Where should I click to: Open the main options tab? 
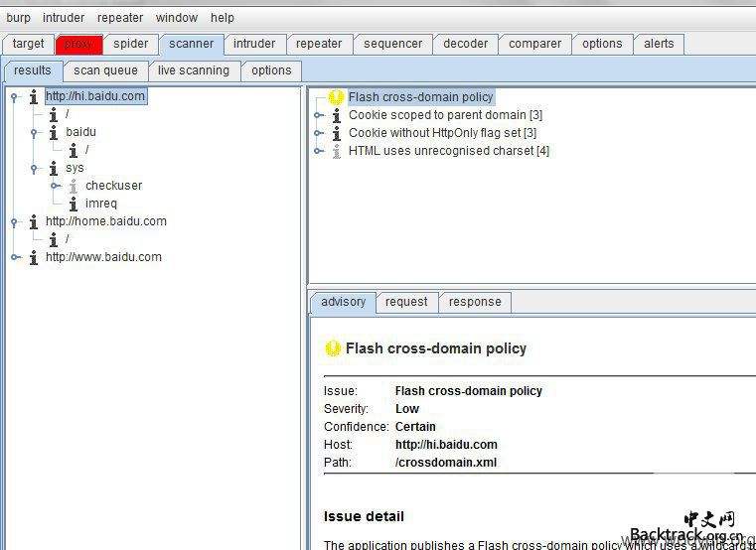click(602, 44)
